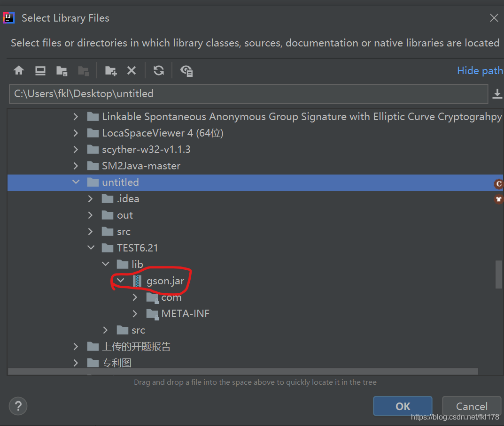Expand the Linkable Spontaneous Anonymous Group folder
The width and height of the screenshot is (504, 426).
(76, 116)
